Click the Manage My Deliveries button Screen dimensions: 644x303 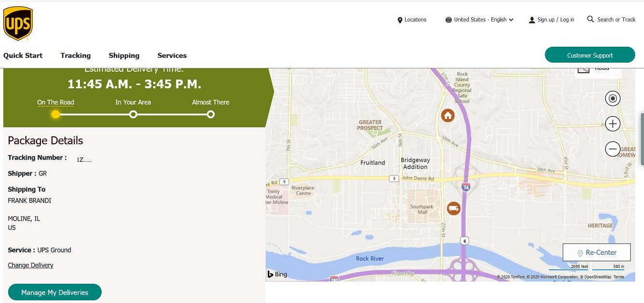pyautogui.click(x=55, y=292)
